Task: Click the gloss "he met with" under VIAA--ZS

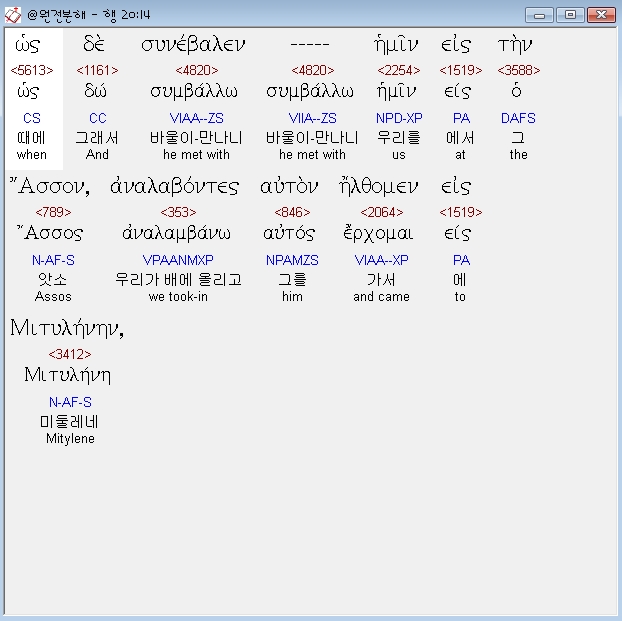Action: click(196, 154)
